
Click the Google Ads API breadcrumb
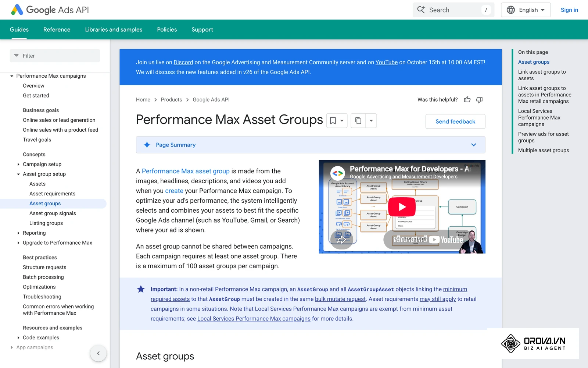[211, 100]
